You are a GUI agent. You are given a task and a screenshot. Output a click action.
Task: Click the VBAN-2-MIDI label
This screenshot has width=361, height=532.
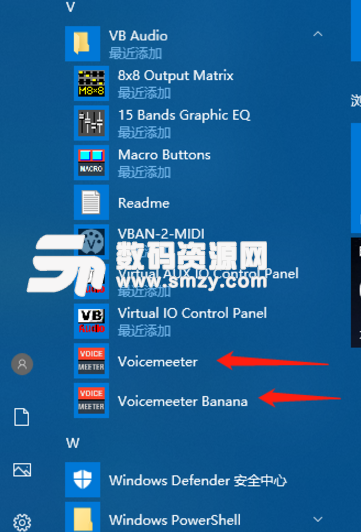click(x=161, y=234)
